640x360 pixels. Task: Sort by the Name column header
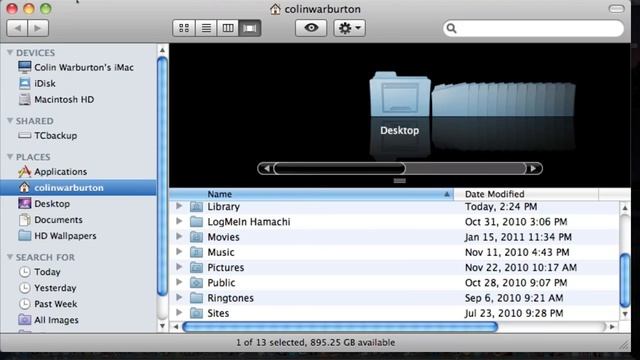tap(311, 194)
